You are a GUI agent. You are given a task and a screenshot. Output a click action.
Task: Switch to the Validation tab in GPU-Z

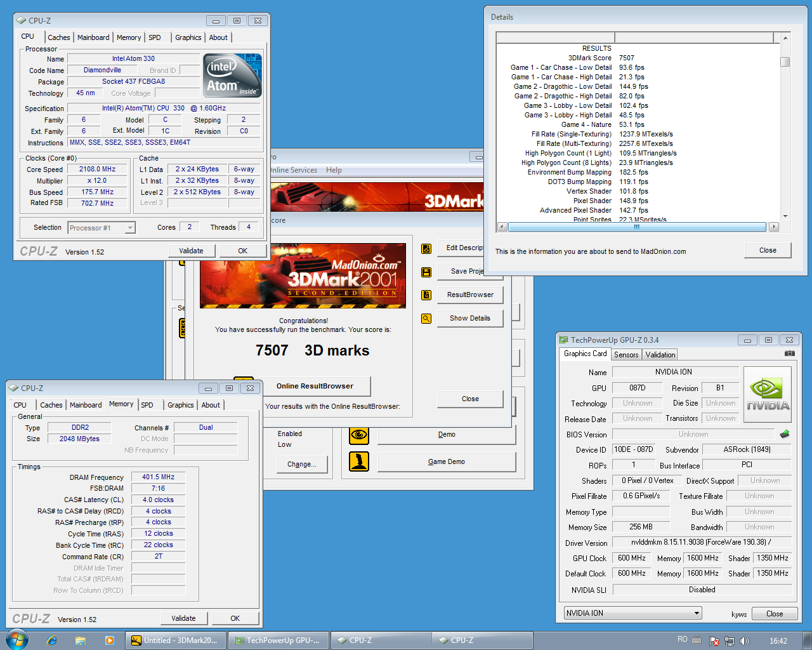click(x=660, y=355)
